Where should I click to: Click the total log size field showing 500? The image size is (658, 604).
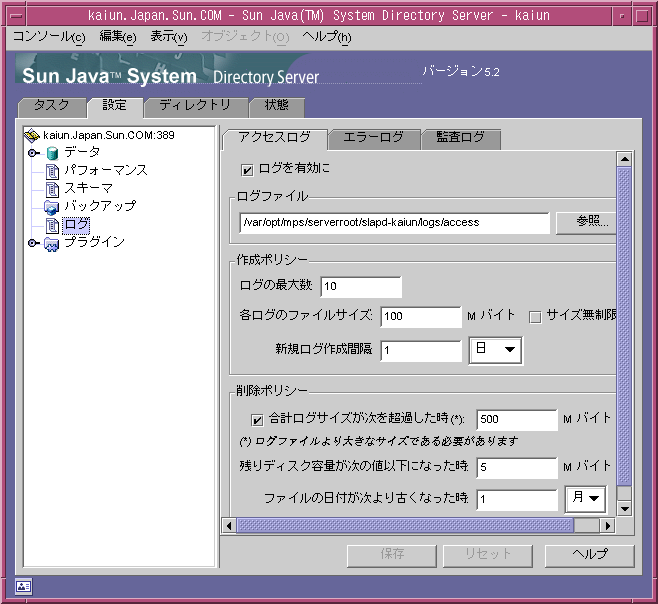(x=517, y=420)
